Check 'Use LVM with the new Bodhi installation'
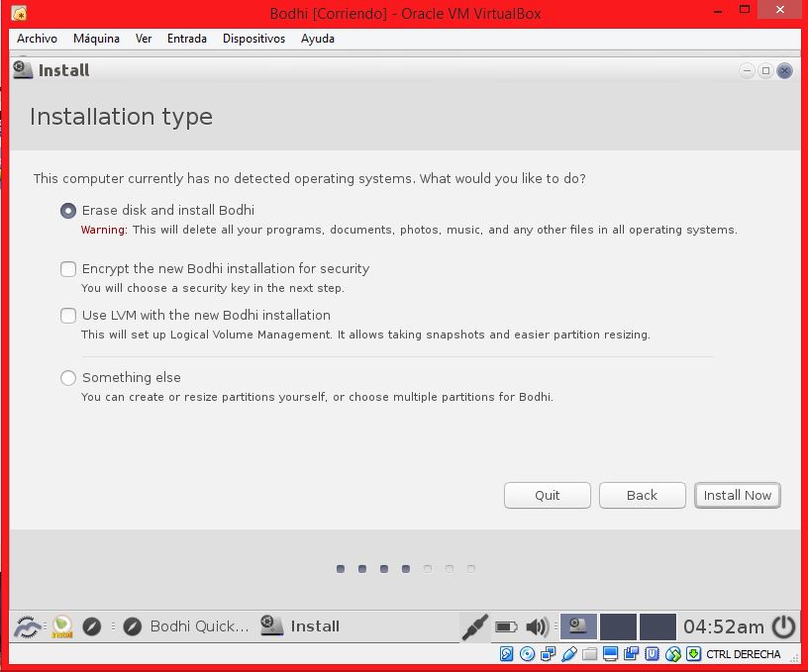This screenshot has height=672, width=808. tap(68, 316)
